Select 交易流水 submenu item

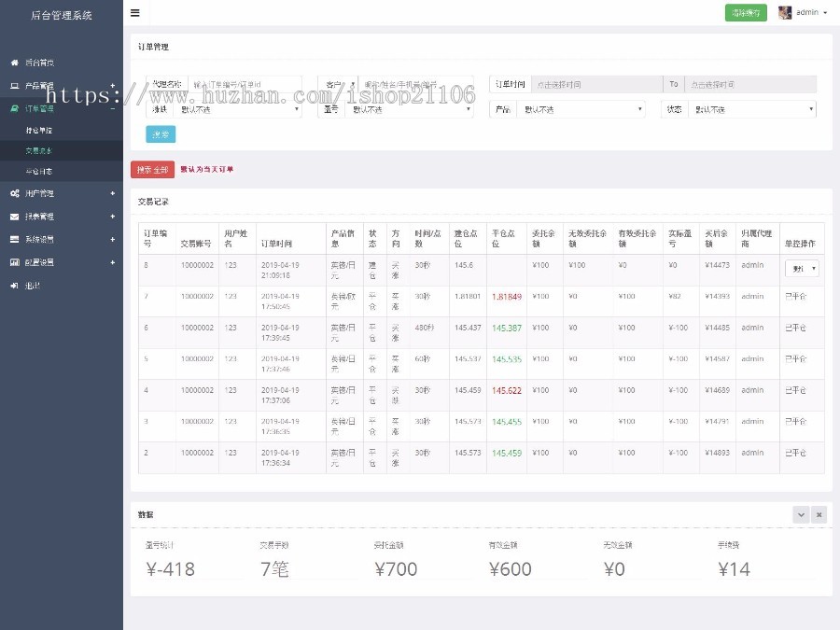click(x=39, y=150)
